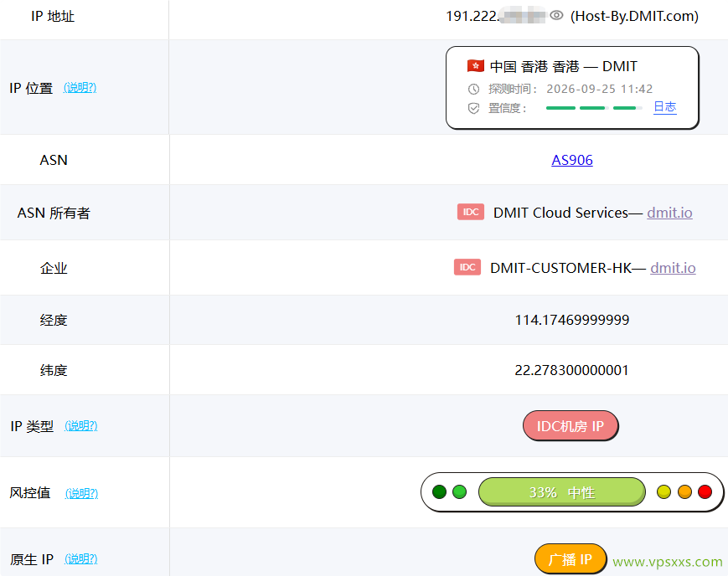Click the IP 地址 row label
Image resolution: width=728 pixels, height=576 pixels.
point(53,16)
